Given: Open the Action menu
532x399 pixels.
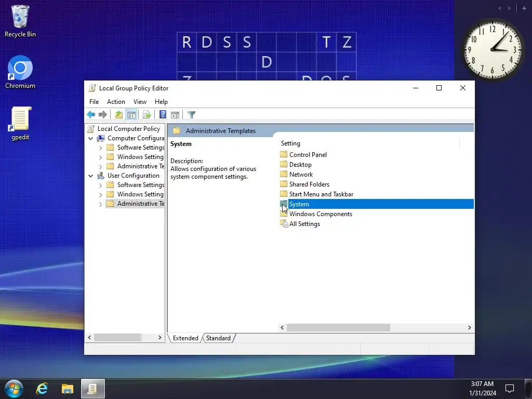Looking at the screenshot, I should (116, 102).
